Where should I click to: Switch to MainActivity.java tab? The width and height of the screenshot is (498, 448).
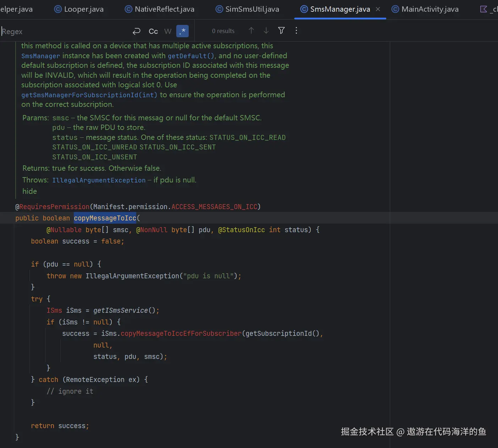(x=430, y=9)
